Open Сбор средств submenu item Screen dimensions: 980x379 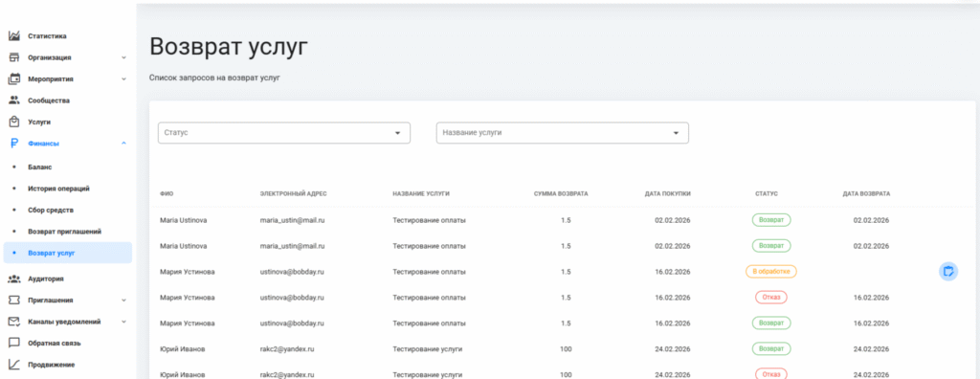pyautogui.click(x=50, y=211)
